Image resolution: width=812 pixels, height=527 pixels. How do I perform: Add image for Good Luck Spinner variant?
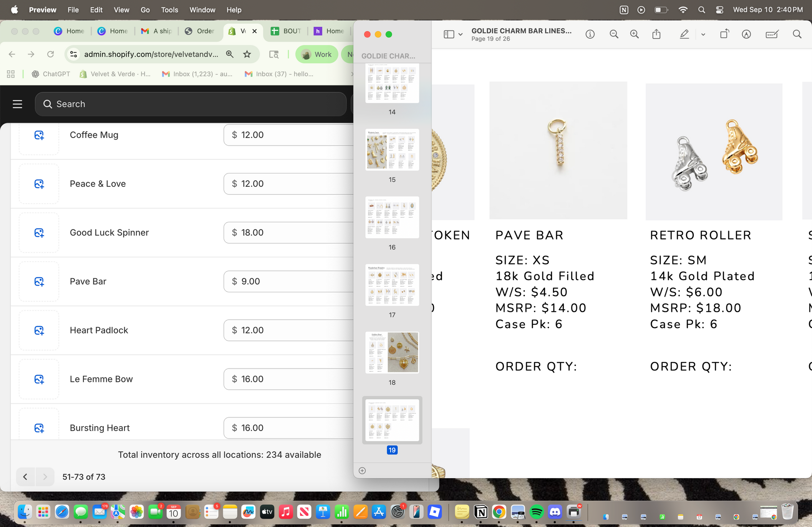tap(39, 233)
